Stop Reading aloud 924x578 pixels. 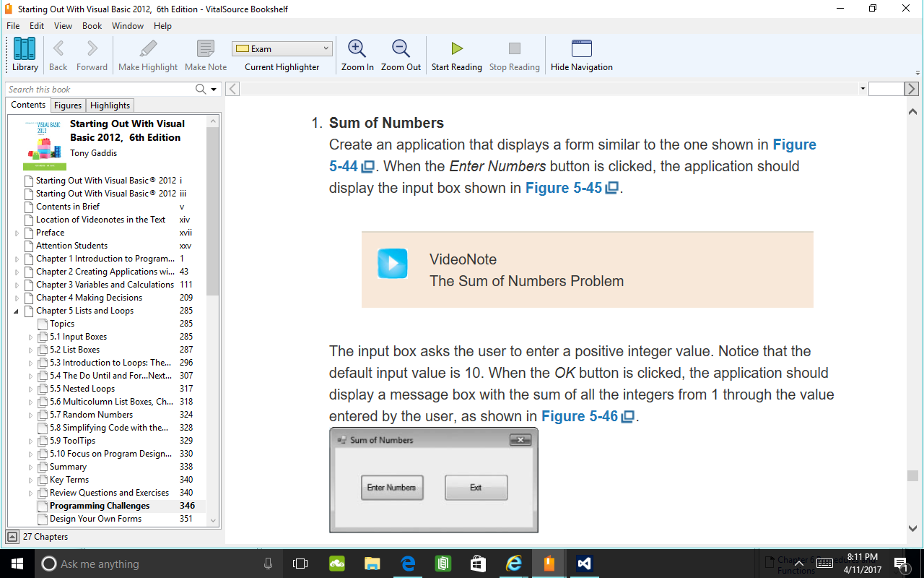click(514, 55)
